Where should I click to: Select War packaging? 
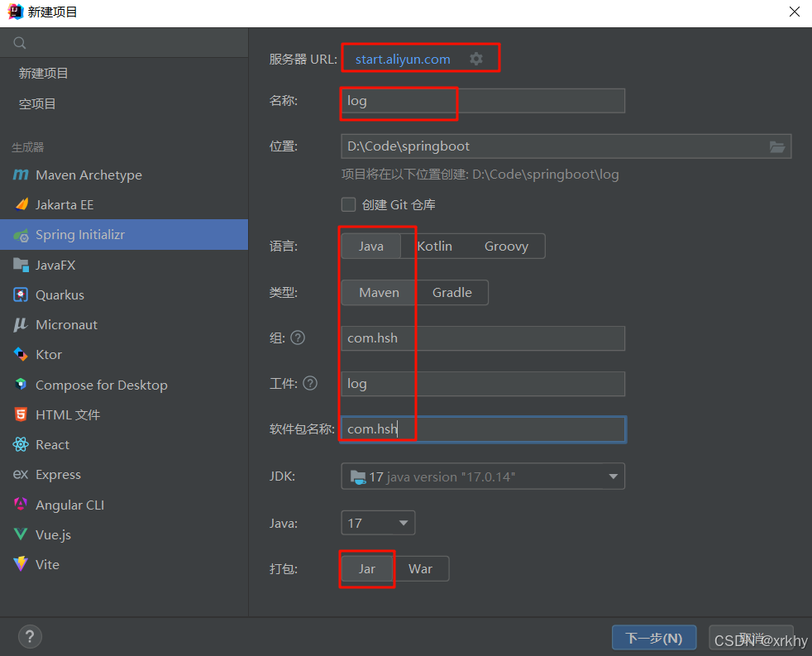click(x=420, y=569)
